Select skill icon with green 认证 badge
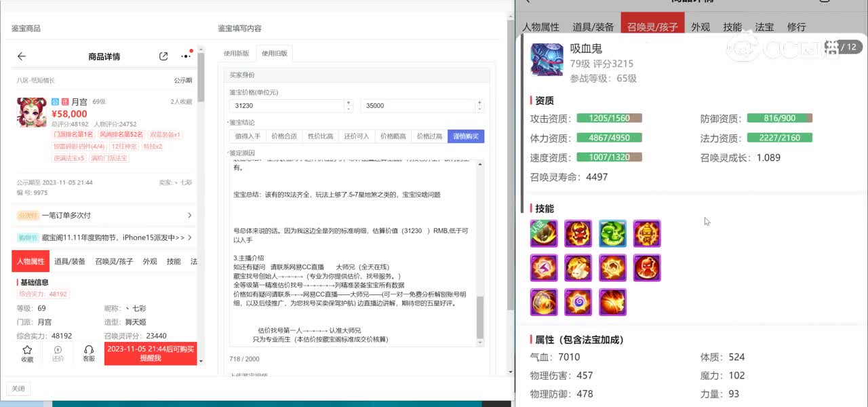The width and height of the screenshot is (868, 407). coord(544,233)
